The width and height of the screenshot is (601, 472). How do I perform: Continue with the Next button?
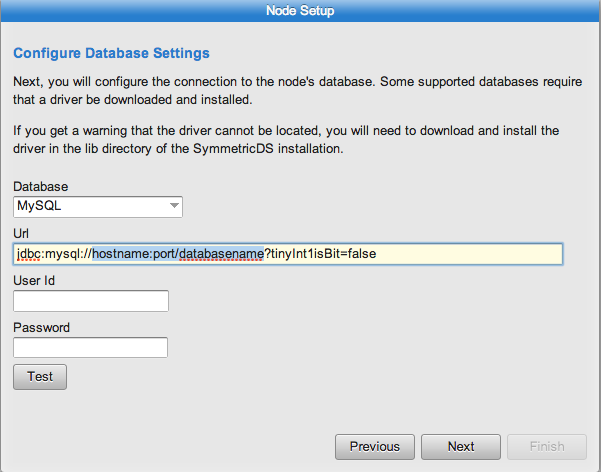pyautogui.click(x=461, y=447)
